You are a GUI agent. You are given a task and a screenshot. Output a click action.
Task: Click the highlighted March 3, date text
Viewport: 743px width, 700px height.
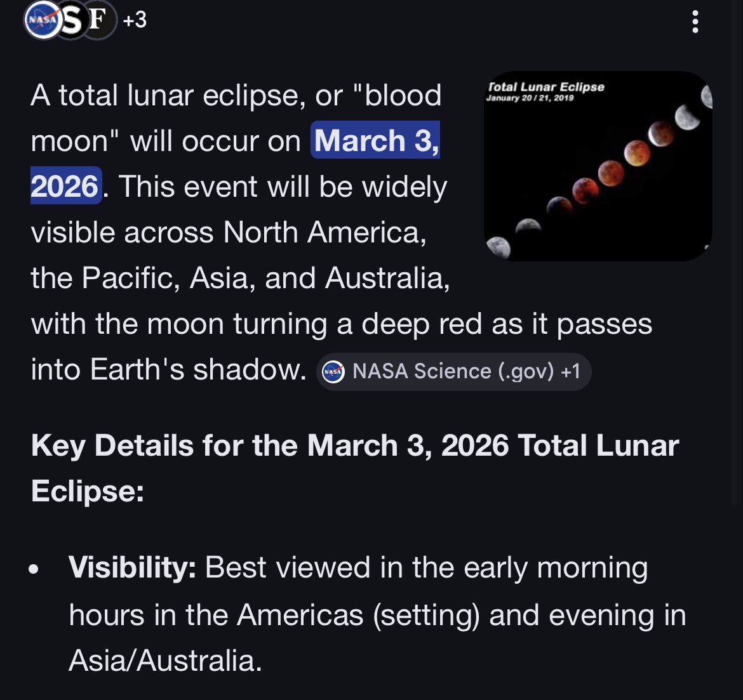coord(375,140)
